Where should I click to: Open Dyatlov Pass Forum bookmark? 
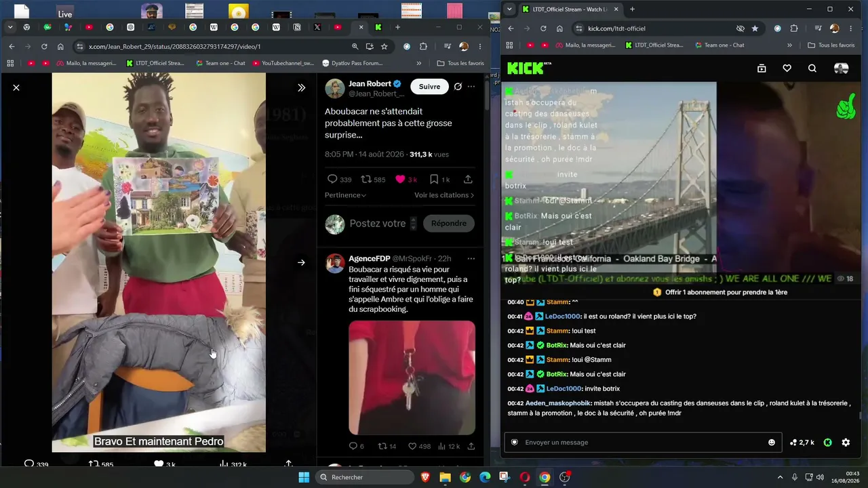point(353,63)
